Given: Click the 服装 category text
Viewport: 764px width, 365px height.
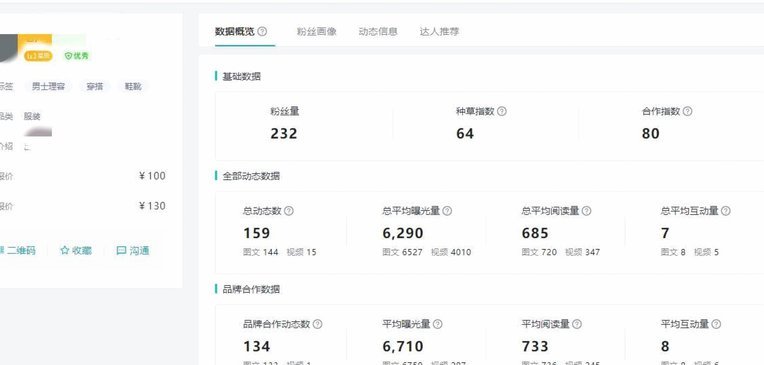Looking at the screenshot, I should [32, 116].
